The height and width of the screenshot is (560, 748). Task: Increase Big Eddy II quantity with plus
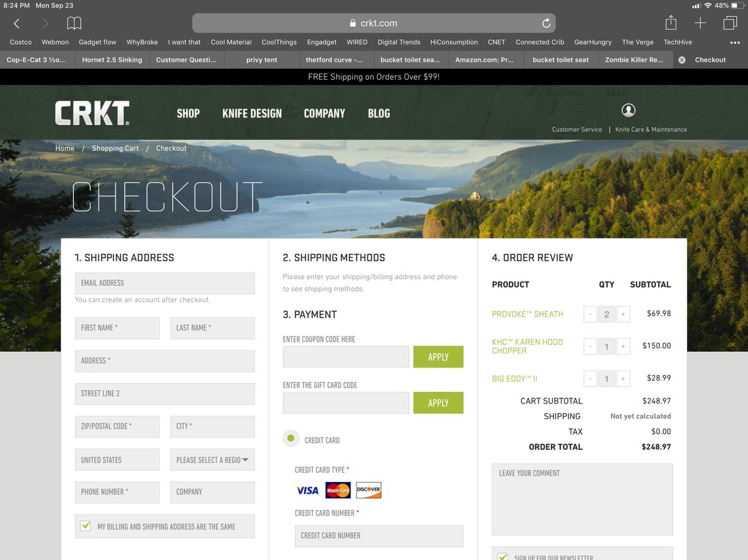623,378
